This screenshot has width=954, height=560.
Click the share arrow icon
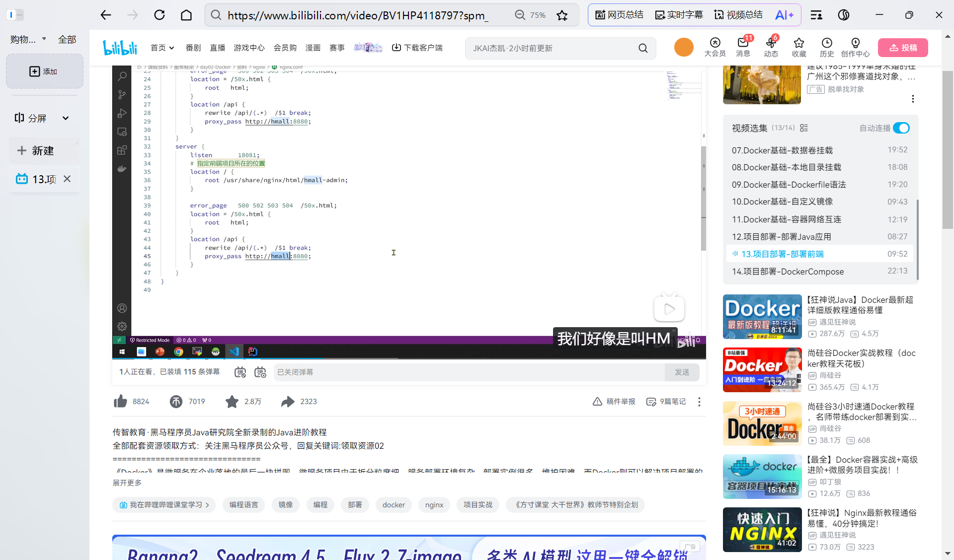(x=288, y=401)
